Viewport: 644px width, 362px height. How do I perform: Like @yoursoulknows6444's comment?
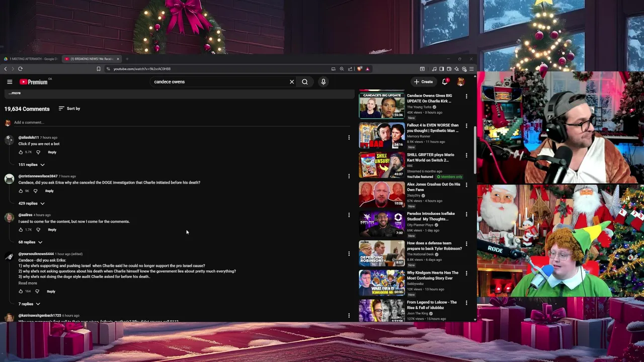[x=21, y=292]
